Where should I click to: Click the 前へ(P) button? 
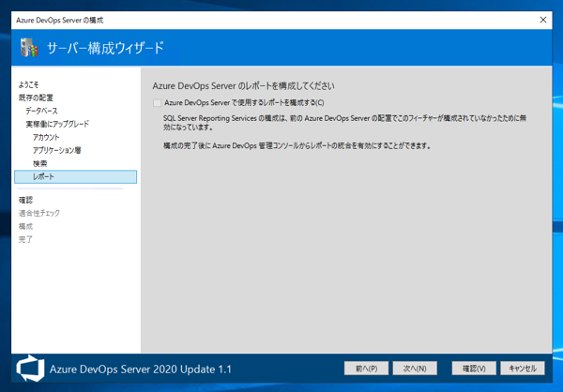coord(366,369)
